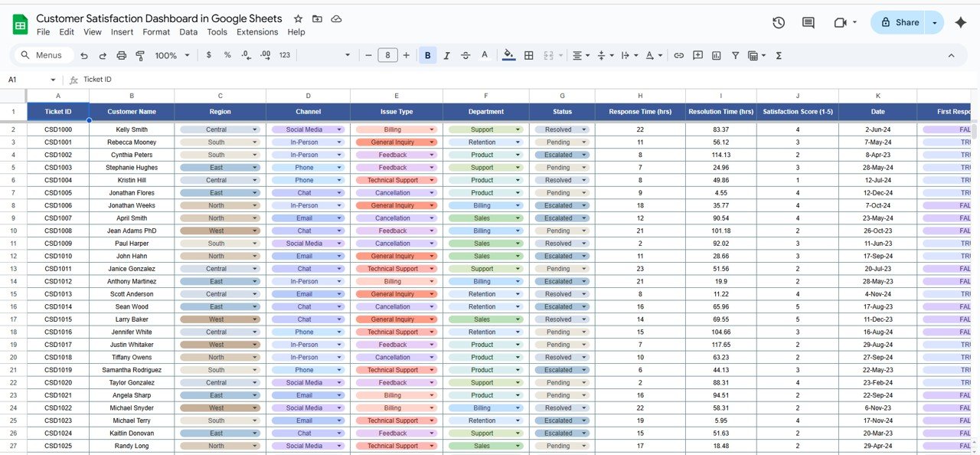Click the Menus search button
Image resolution: width=980 pixels, height=455 pixels.
click(x=42, y=54)
